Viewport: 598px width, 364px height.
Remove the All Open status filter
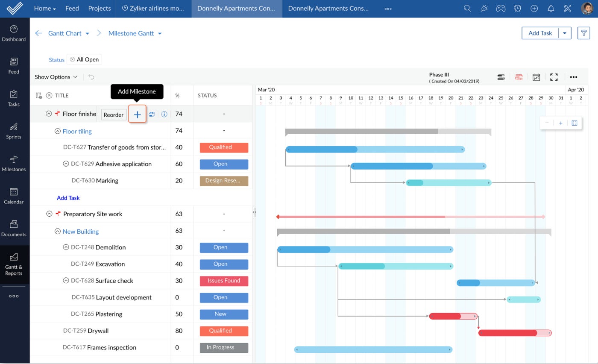(x=72, y=60)
